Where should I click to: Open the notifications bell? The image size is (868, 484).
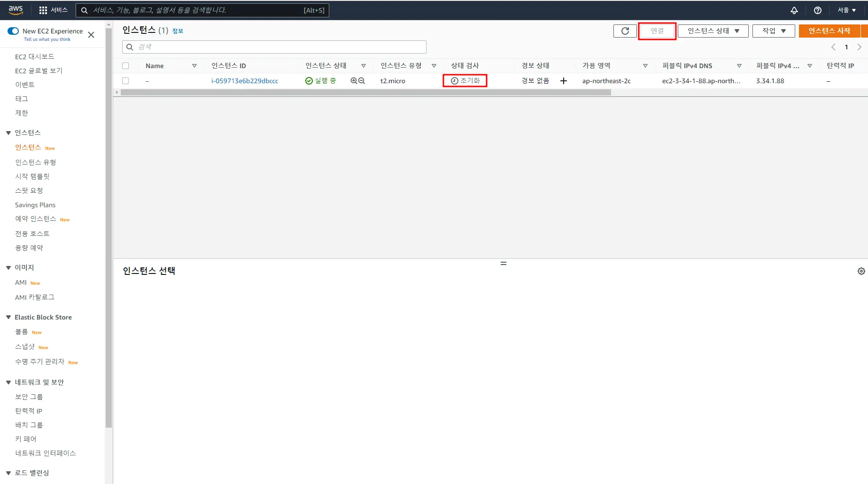pyautogui.click(x=794, y=10)
